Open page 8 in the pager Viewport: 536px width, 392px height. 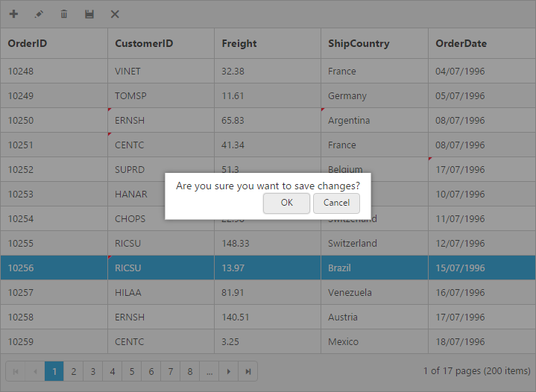[x=190, y=371]
